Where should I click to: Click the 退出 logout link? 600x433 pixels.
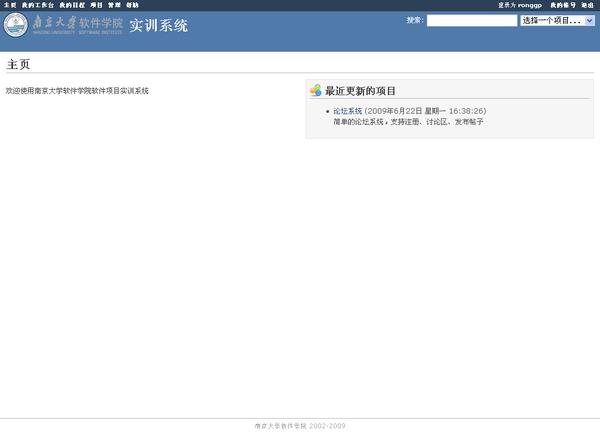tap(587, 5)
